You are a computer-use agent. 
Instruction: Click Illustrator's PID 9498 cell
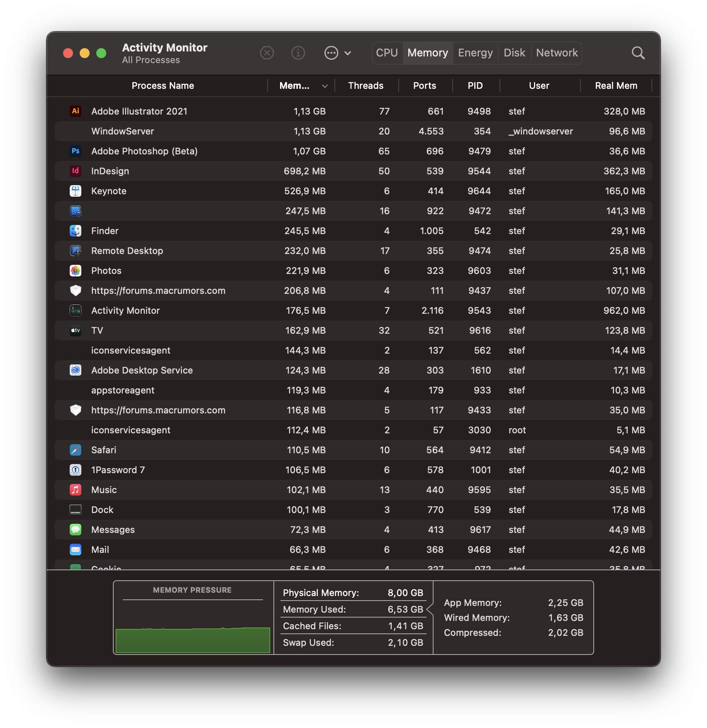pos(479,111)
